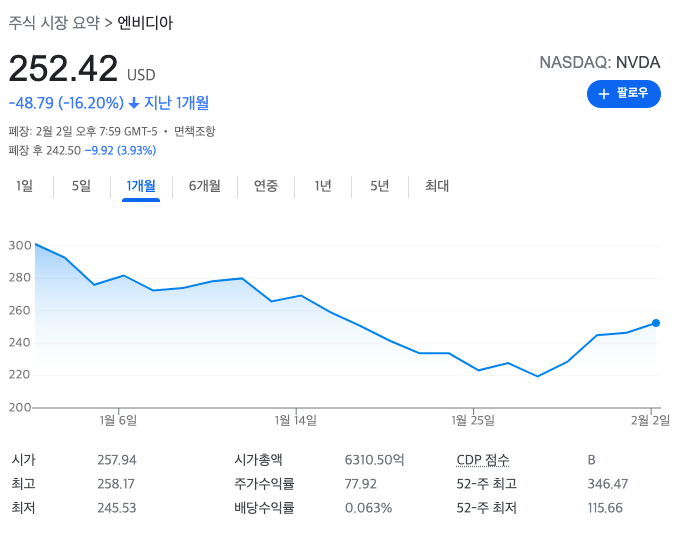Click the 52-주 최저 value 115.66
Screen dimensions: 693x533
point(605,508)
